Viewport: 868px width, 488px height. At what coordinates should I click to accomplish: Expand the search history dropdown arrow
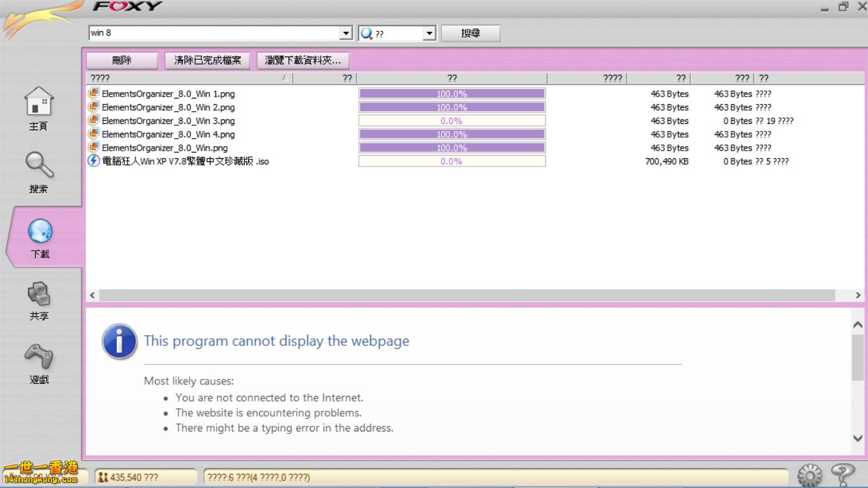coord(346,33)
